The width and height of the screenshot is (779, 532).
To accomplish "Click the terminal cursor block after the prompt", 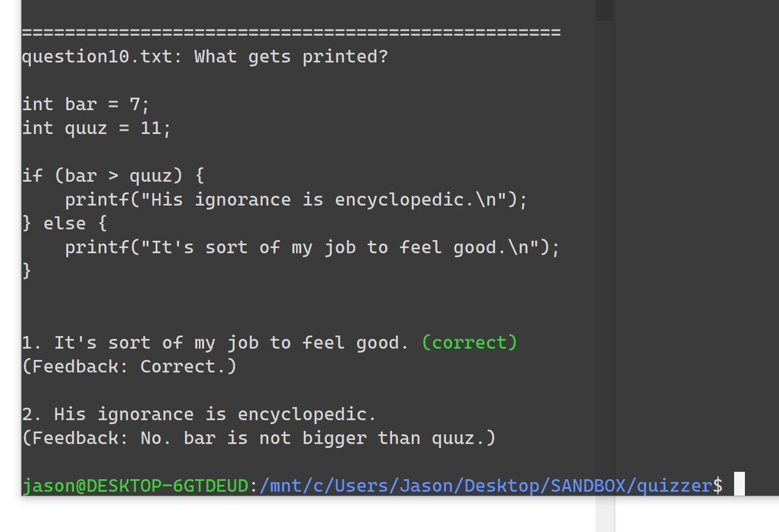I will pos(739,484).
